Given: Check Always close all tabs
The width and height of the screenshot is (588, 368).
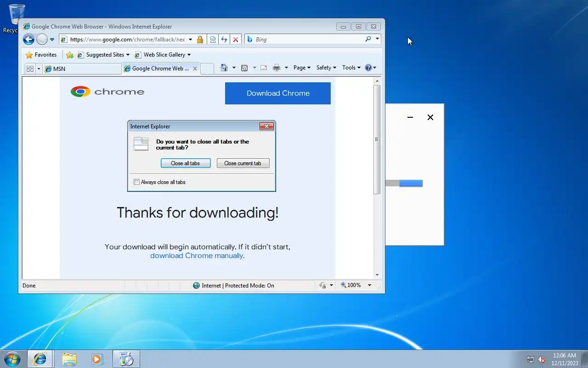Looking at the screenshot, I should tap(136, 182).
